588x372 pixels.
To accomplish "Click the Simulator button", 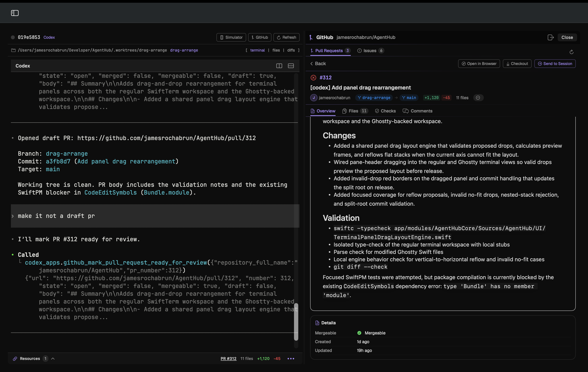I will [231, 37].
